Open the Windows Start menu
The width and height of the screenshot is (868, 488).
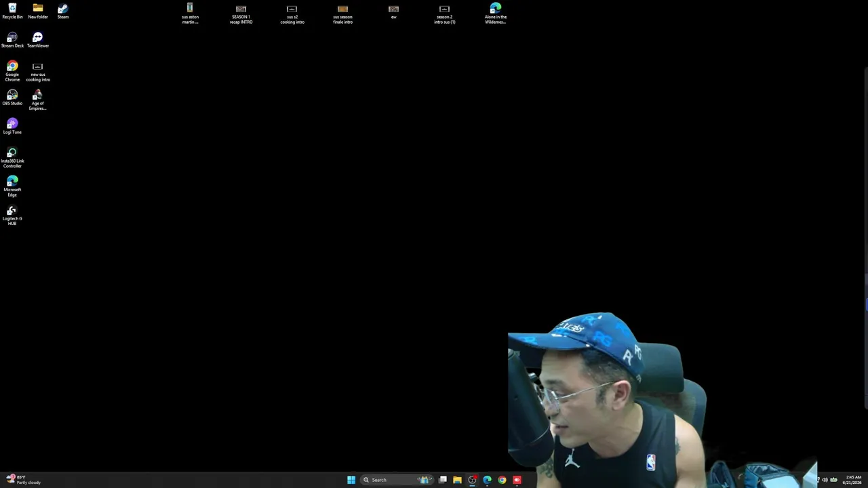point(351,480)
